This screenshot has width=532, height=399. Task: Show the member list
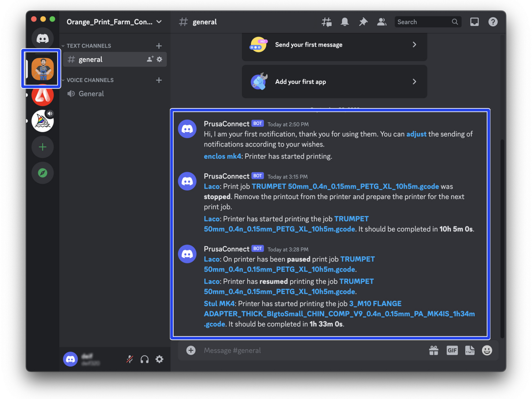point(382,21)
